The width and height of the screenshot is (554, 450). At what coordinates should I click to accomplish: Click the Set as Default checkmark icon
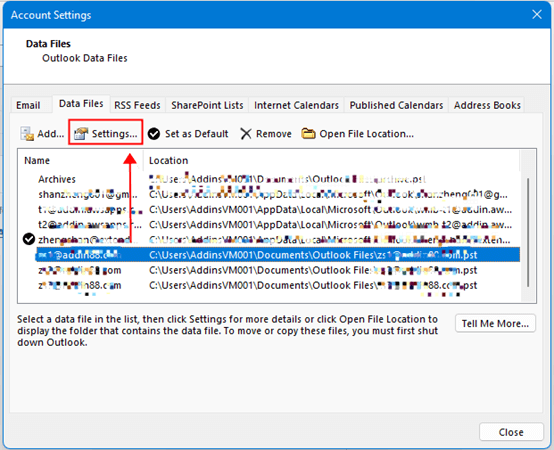coord(154,134)
